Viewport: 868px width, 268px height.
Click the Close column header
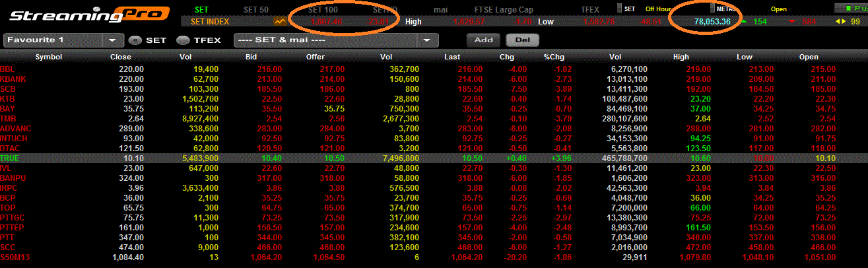point(121,57)
